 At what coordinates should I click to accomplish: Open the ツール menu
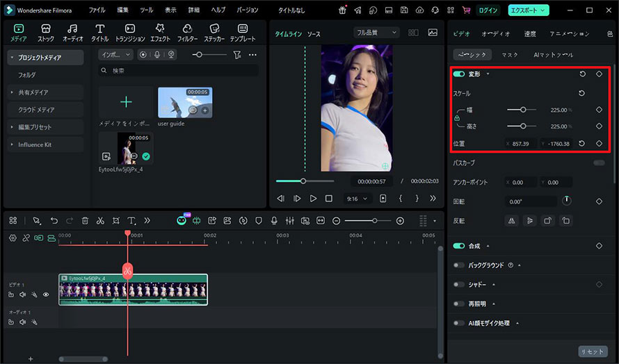click(147, 10)
